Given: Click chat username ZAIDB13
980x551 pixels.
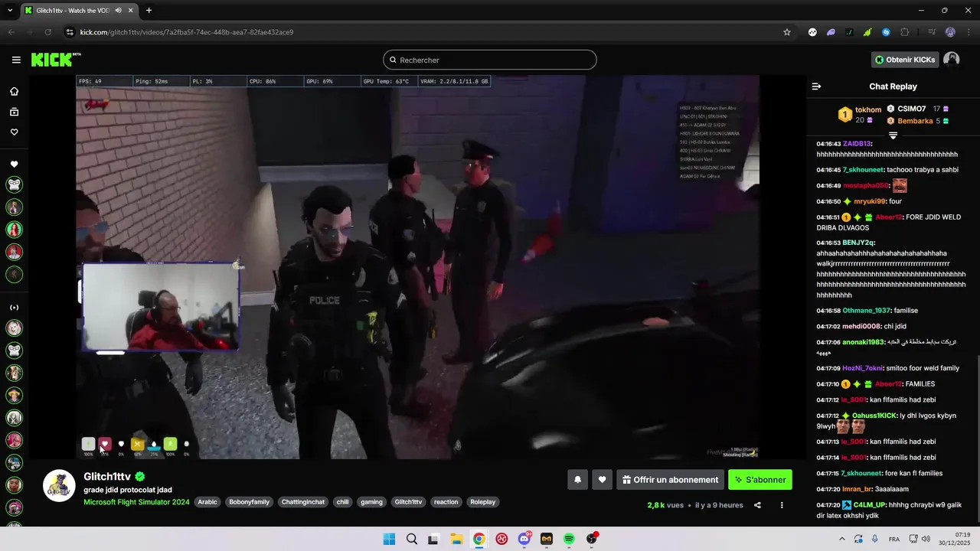Looking at the screenshot, I should [857, 144].
